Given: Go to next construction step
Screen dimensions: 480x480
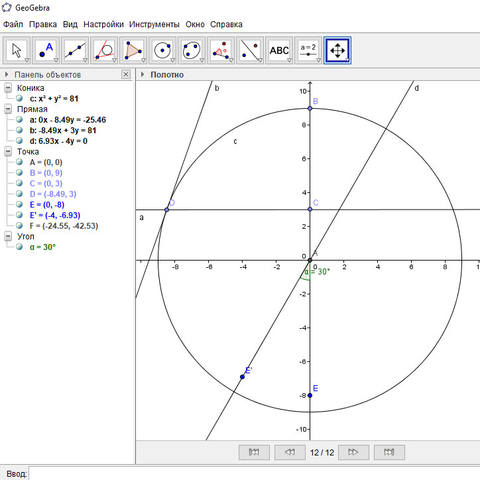Looking at the screenshot, I should [x=353, y=452].
